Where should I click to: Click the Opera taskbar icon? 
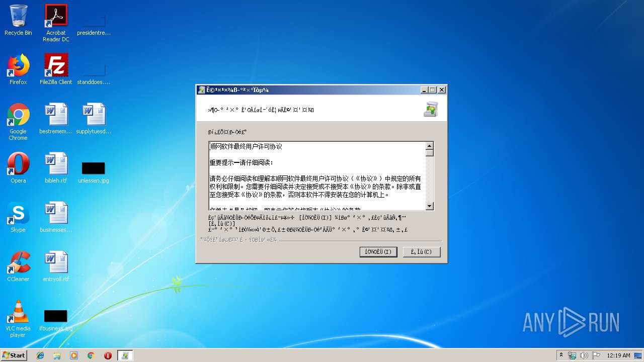[108, 355]
